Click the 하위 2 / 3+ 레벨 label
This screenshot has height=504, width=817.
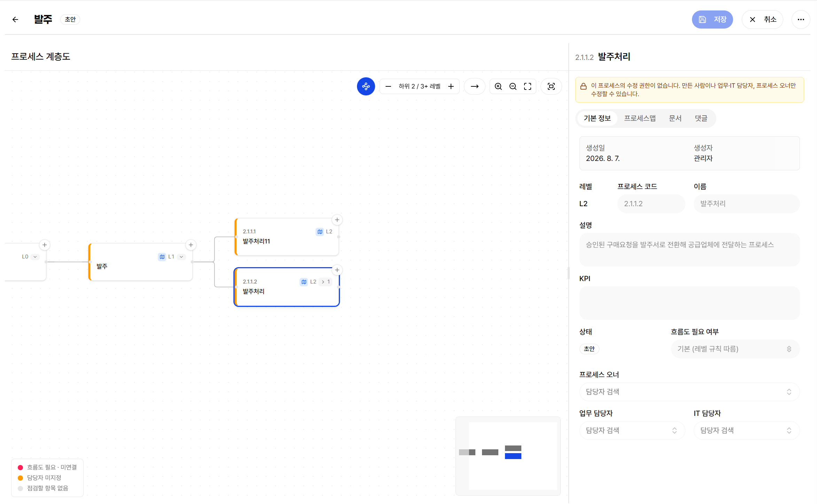419,86
